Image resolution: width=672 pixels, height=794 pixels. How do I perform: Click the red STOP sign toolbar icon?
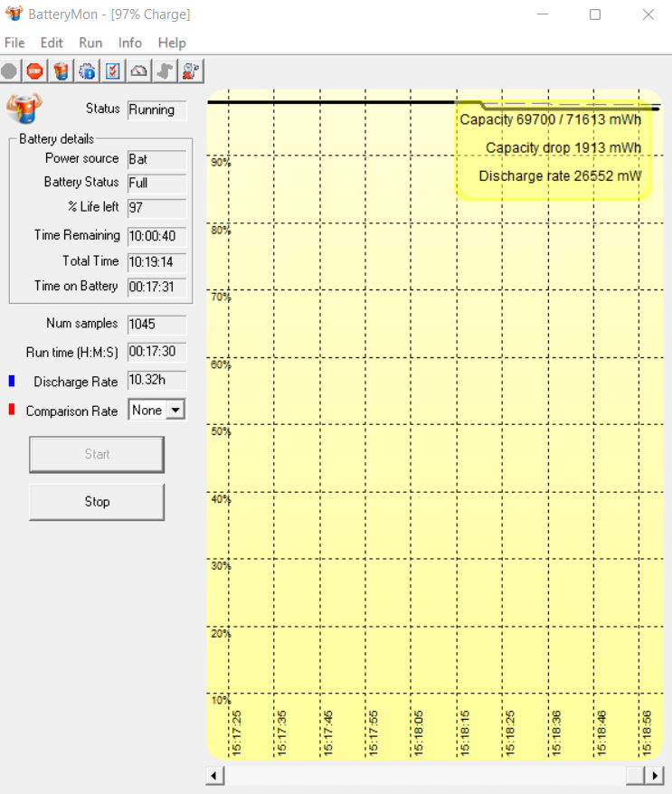[34, 71]
